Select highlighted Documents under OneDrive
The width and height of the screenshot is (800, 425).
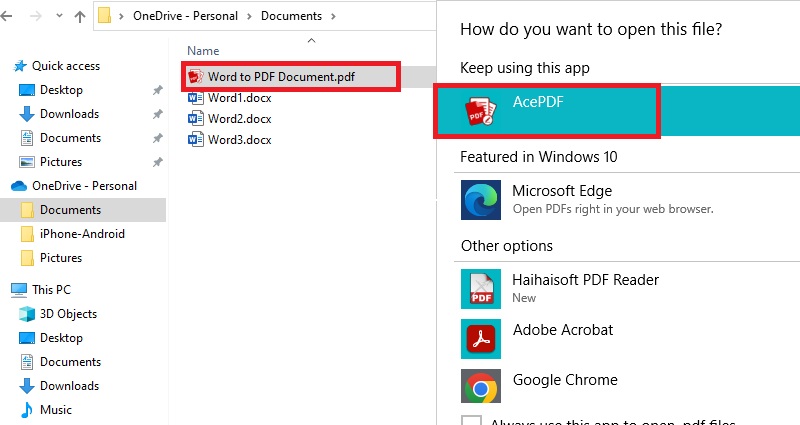83,210
